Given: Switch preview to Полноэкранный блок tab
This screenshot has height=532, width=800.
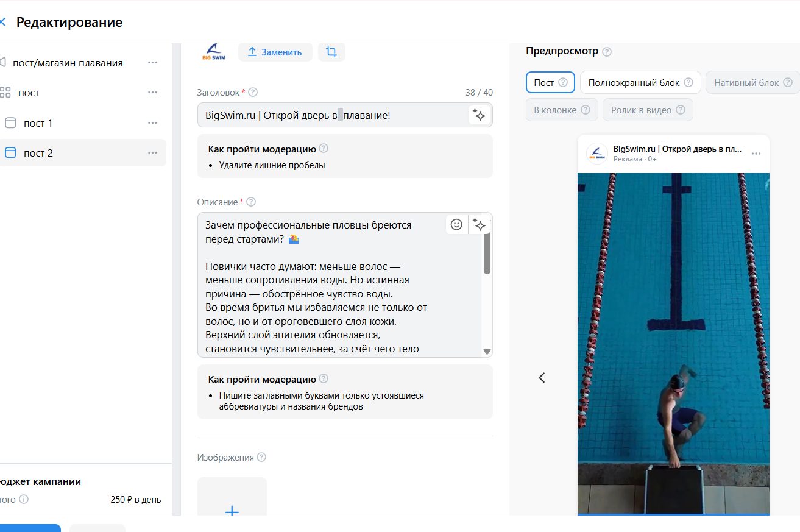Looking at the screenshot, I should (640, 82).
